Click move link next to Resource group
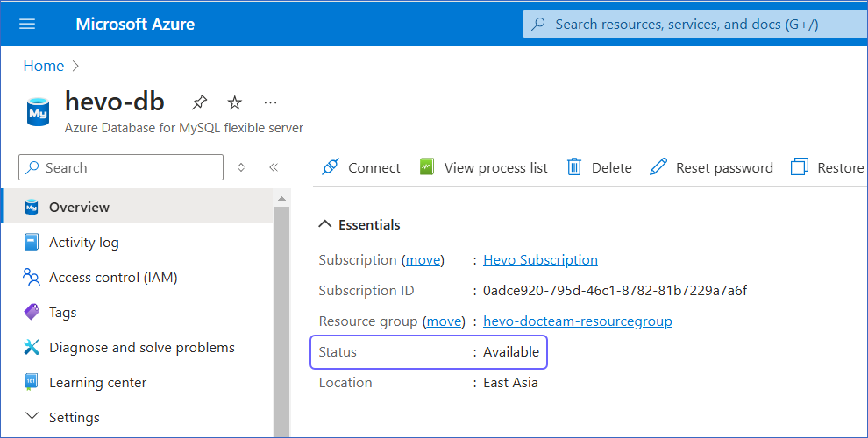Viewport: 868px width, 438px height. [x=444, y=321]
